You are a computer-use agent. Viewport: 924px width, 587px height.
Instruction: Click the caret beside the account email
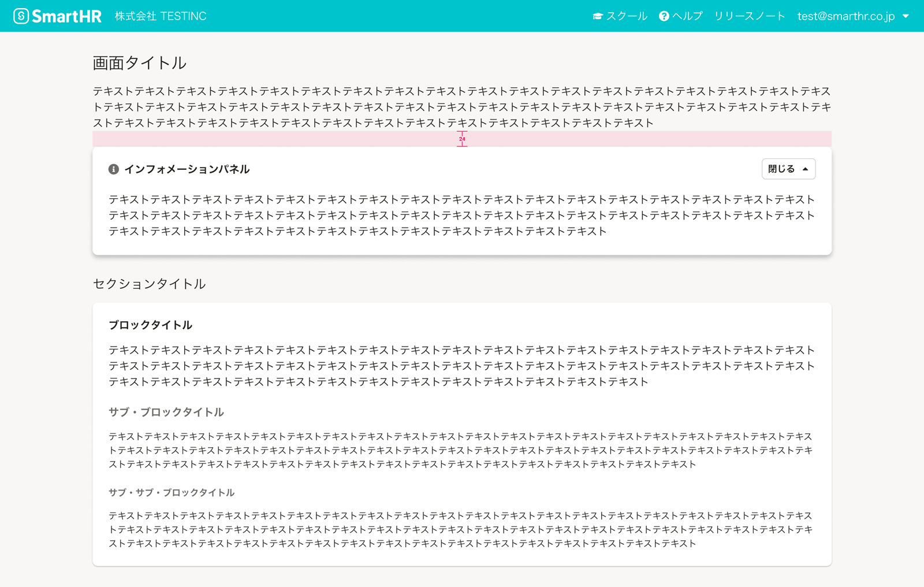(x=906, y=16)
